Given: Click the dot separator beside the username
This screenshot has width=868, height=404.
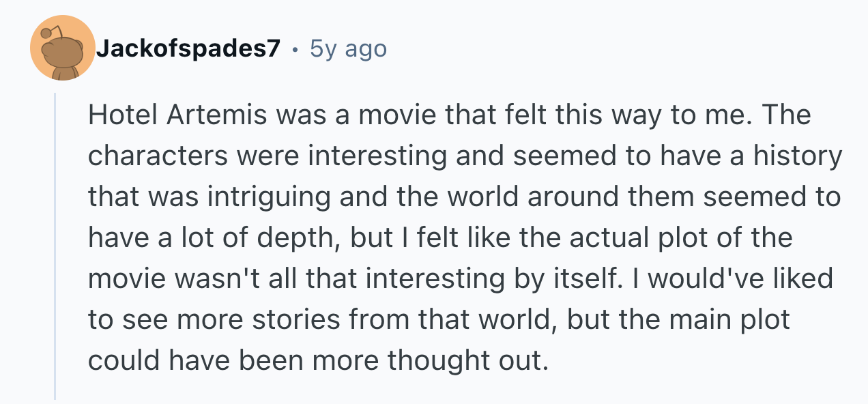Looking at the screenshot, I should tap(295, 49).
